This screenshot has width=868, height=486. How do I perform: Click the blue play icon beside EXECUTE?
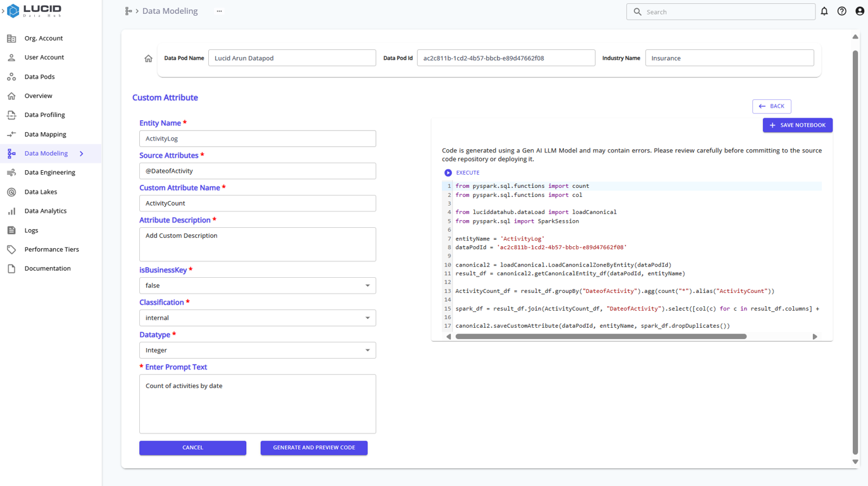[448, 173]
